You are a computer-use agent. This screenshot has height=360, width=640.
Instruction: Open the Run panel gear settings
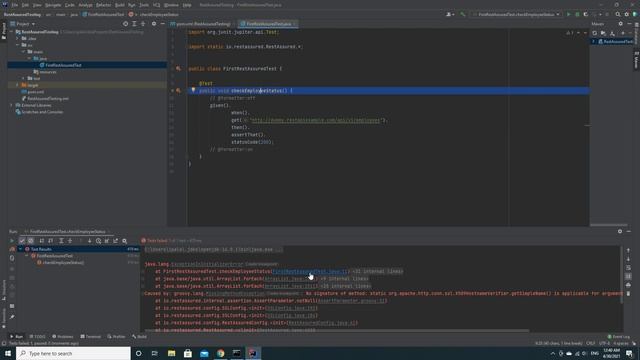(620, 231)
